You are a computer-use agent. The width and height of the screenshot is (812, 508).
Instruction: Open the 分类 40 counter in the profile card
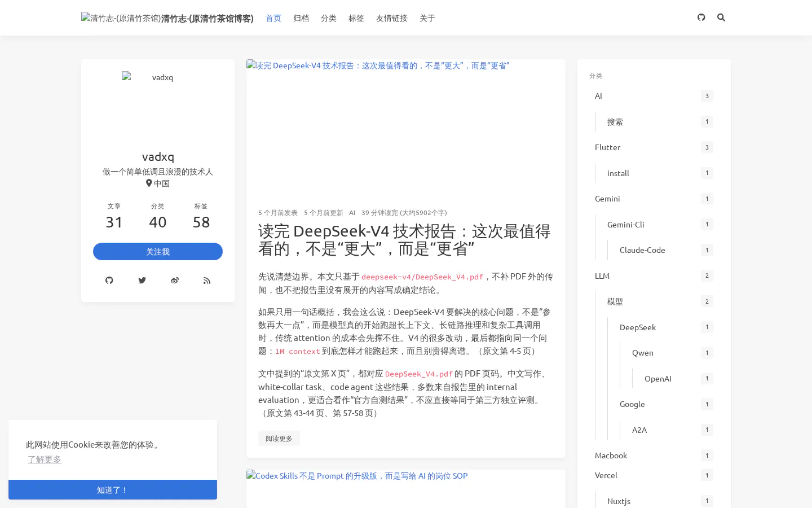(x=158, y=217)
